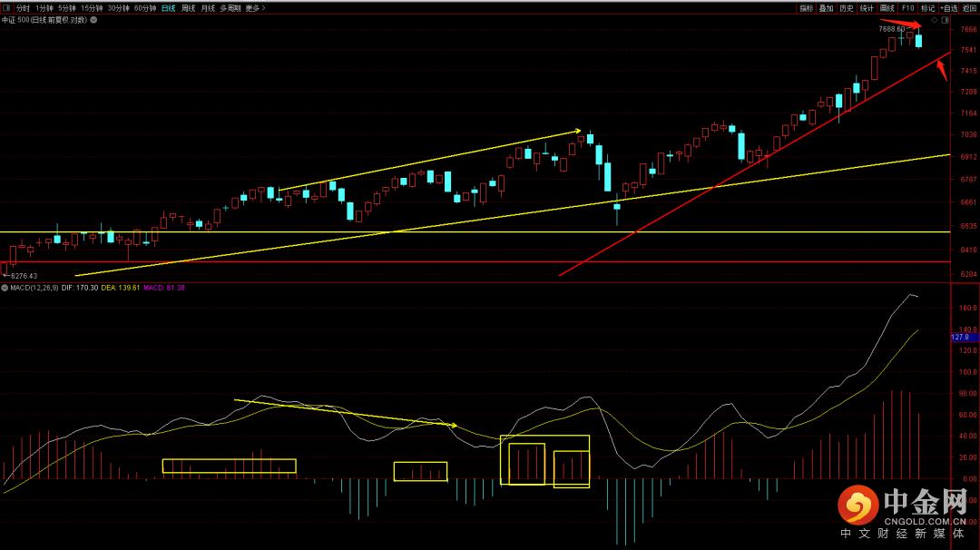The width and height of the screenshot is (980, 550).
Task: Click the 7541 price axis label
Action: [969, 50]
